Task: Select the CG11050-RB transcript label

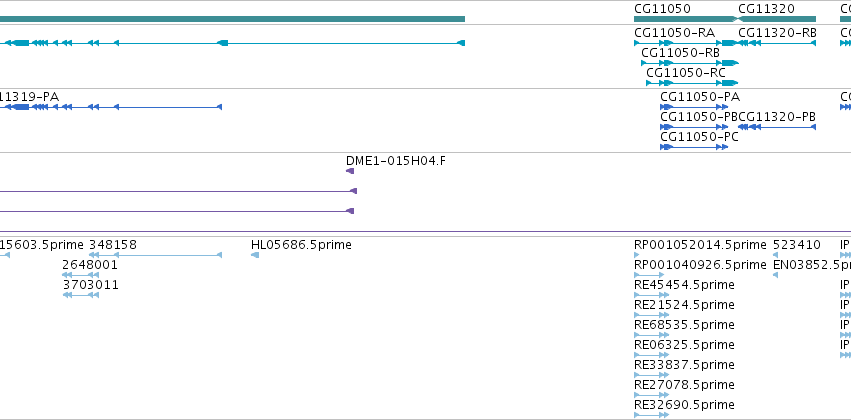Action: (x=680, y=53)
